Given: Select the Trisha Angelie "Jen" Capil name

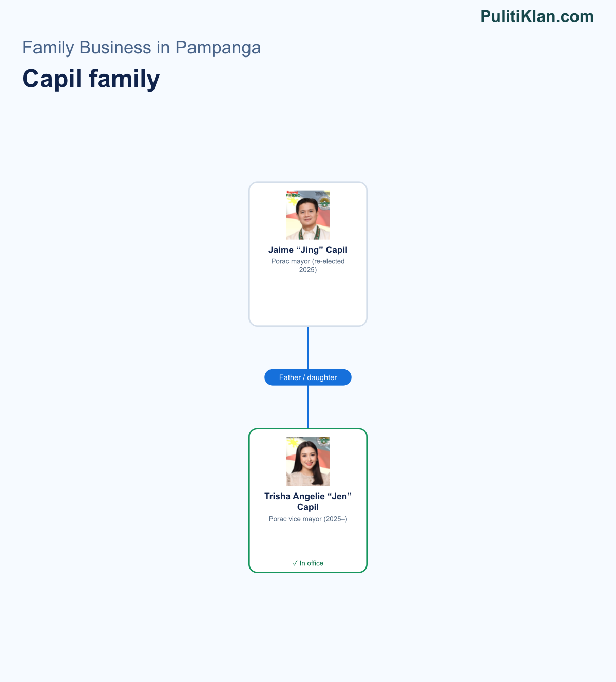Looking at the screenshot, I should tap(308, 501).
